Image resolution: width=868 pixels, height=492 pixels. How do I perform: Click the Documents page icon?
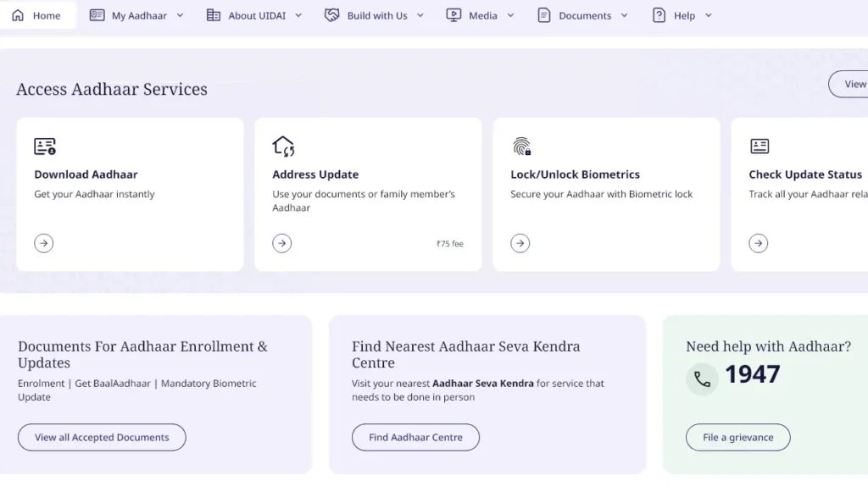coord(544,15)
